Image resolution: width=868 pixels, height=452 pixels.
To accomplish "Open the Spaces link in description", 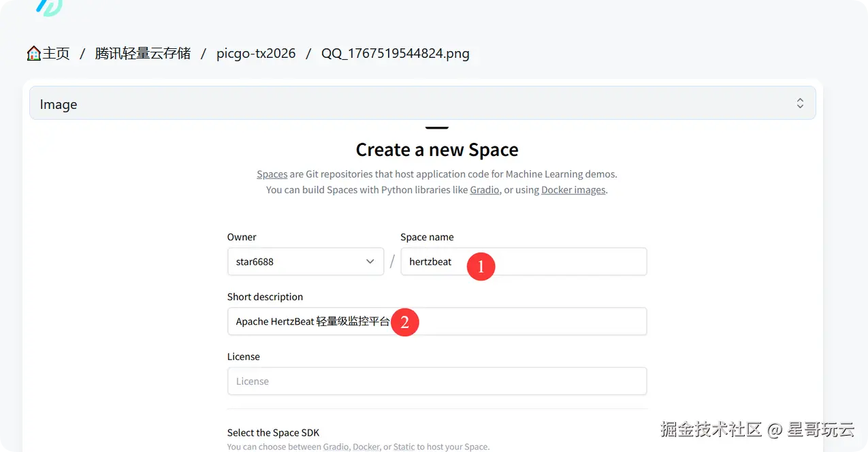I will coord(272,174).
